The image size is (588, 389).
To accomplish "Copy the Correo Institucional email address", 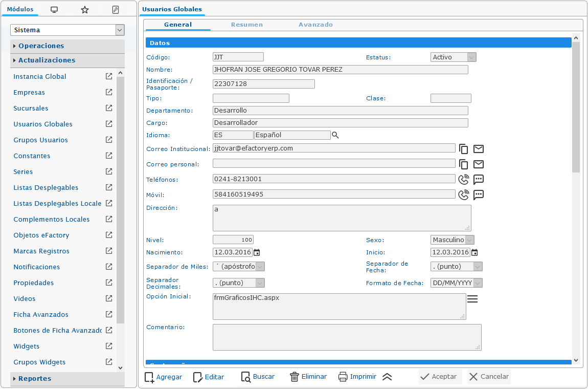I will pos(463,149).
